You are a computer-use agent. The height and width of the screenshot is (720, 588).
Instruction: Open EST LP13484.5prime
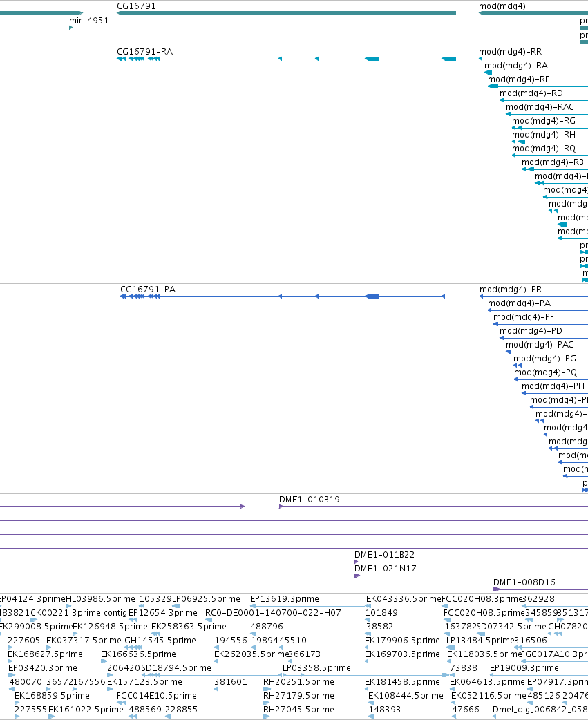coord(480,640)
